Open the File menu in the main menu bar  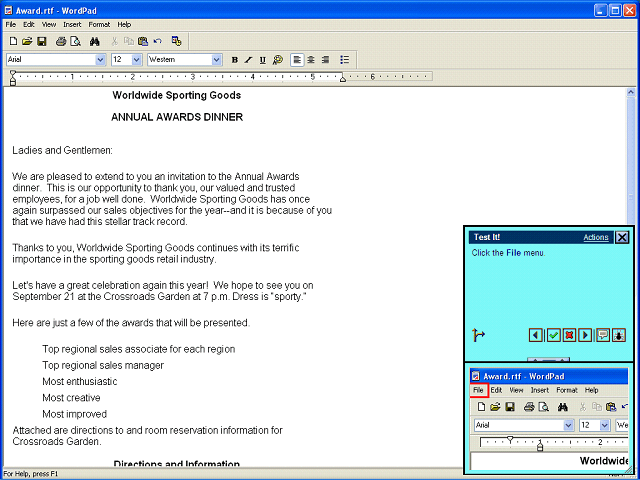[x=11, y=24]
